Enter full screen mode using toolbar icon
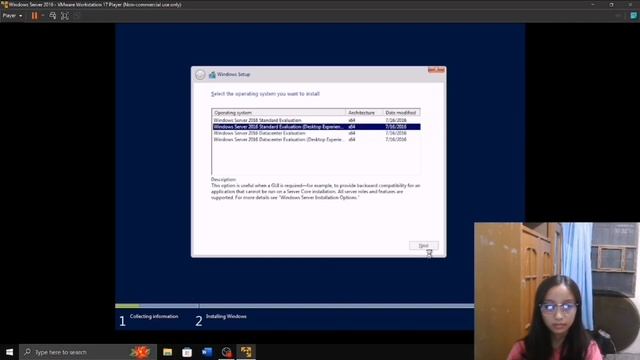The image size is (640, 360). (x=65, y=16)
